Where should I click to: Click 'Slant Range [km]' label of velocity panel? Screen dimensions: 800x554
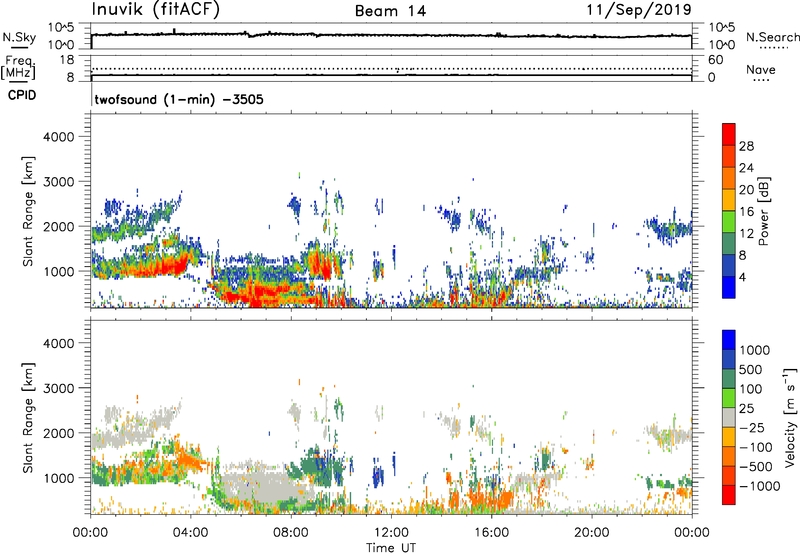click(28, 418)
